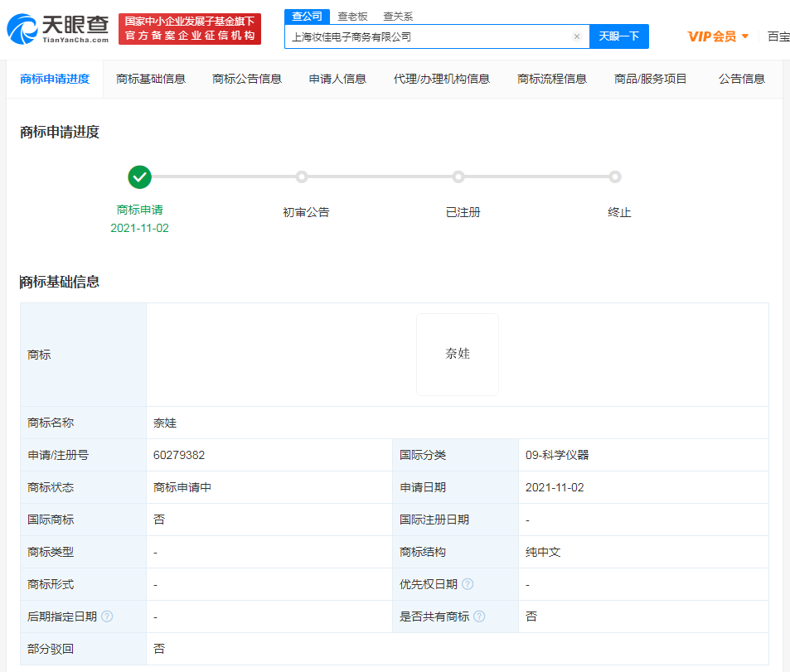Select the 商标申请进度 tab
This screenshot has height=672, width=790.
(55, 79)
